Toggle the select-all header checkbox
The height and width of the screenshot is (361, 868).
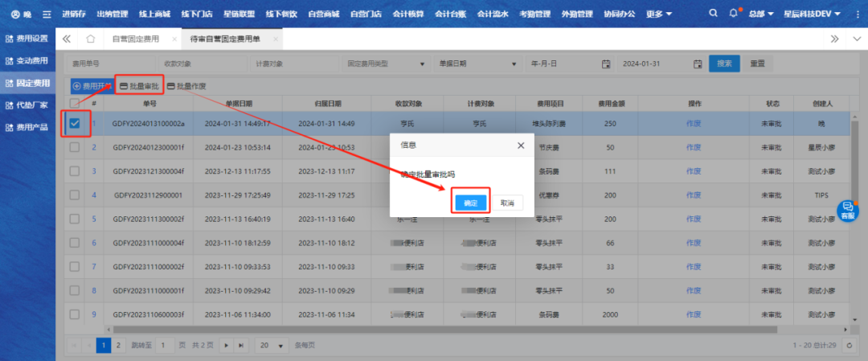pyautogui.click(x=75, y=103)
